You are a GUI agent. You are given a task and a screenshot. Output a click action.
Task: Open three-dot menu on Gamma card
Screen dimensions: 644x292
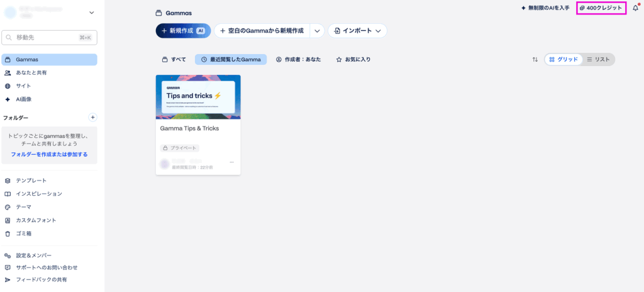pos(231,162)
